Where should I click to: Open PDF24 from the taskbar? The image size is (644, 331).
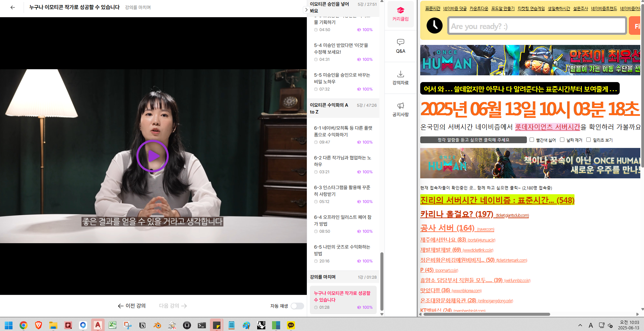[172, 325]
